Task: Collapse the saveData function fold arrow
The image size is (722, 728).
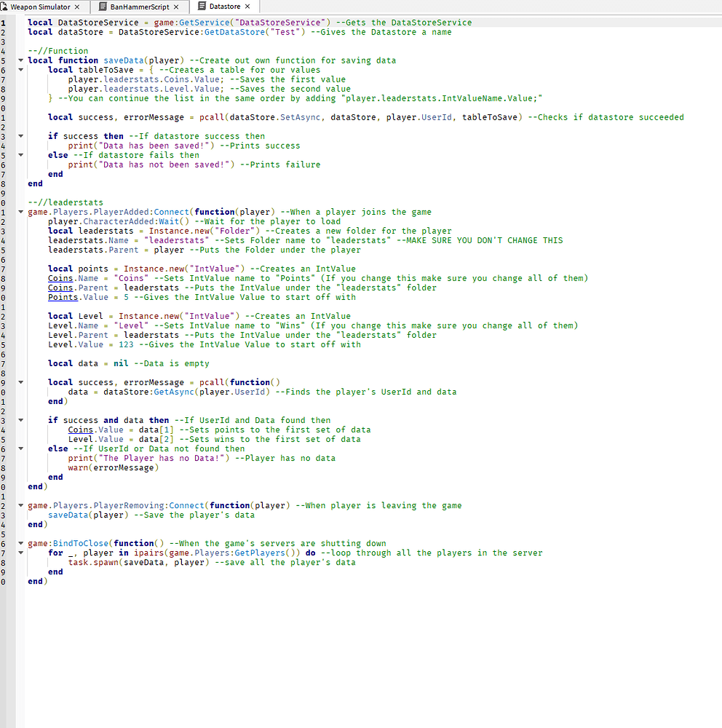Action: [x=20, y=60]
